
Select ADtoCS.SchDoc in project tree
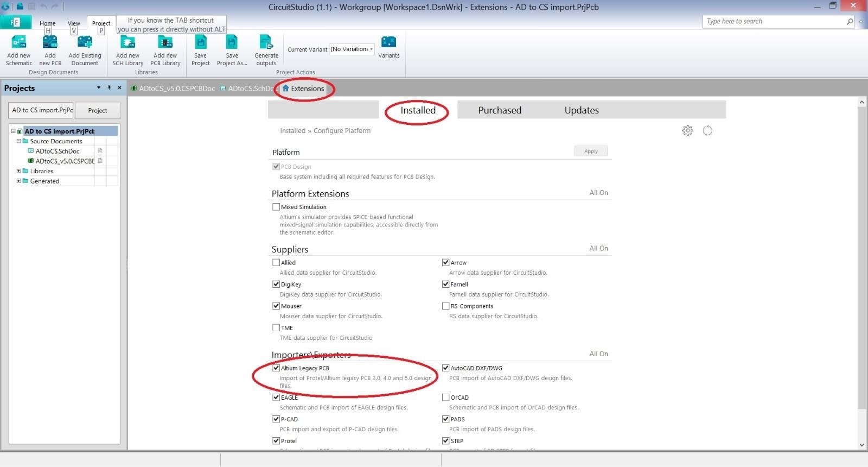58,151
